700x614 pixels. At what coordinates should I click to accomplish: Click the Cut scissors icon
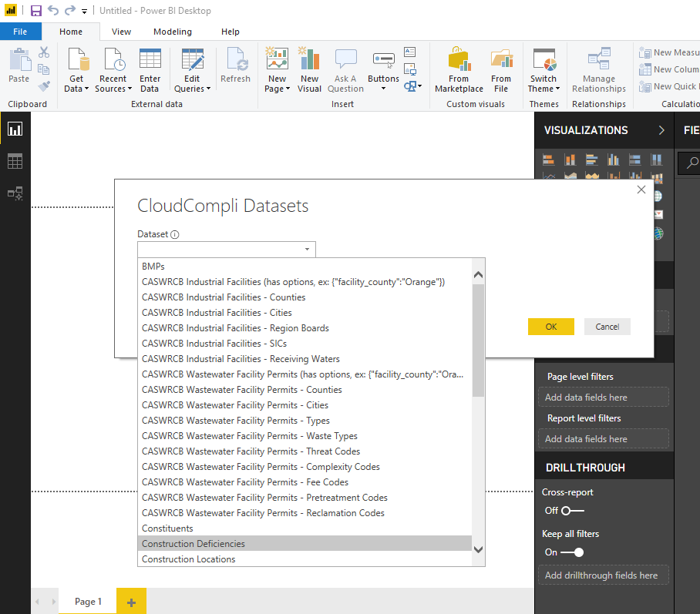(44, 52)
